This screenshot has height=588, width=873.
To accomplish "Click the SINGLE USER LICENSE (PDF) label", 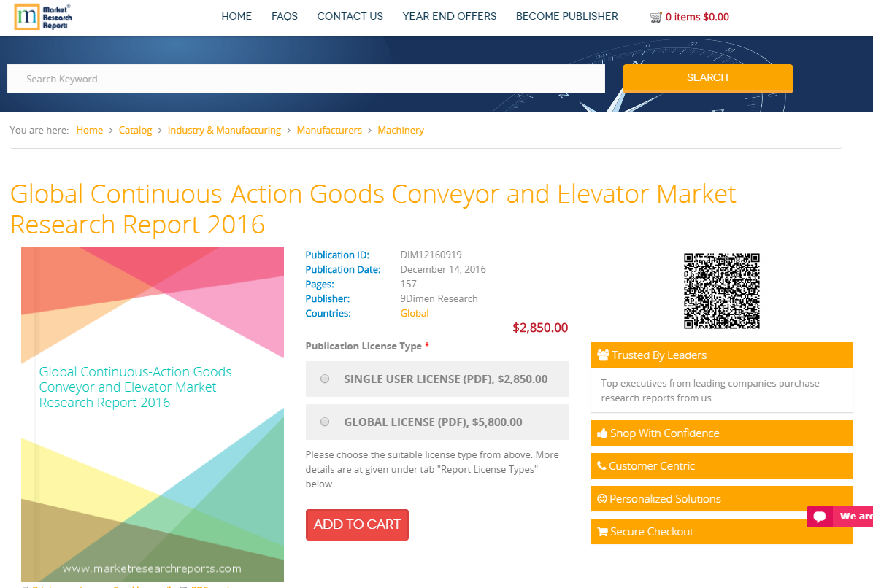I will (446, 379).
